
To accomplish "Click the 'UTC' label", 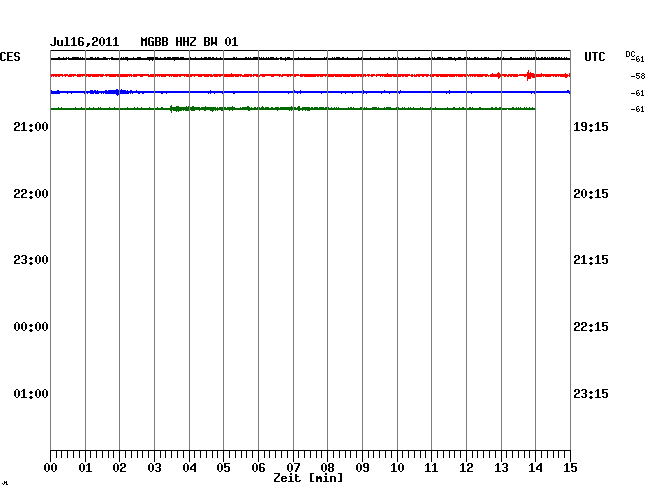I will [594, 57].
